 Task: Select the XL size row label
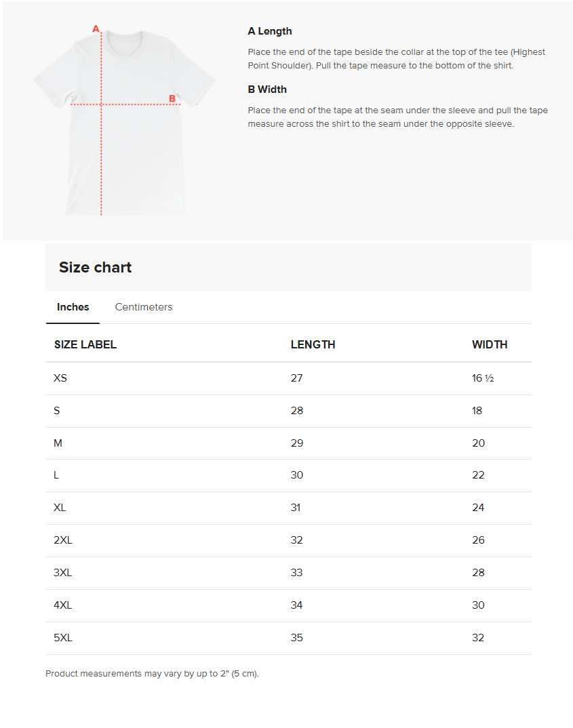[x=60, y=508]
